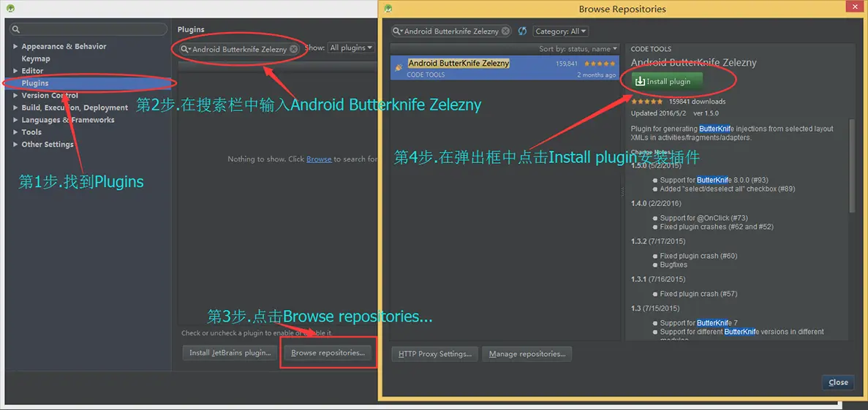Click the Close button in Browse Repositories
868x410 pixels.
(838, 382)
